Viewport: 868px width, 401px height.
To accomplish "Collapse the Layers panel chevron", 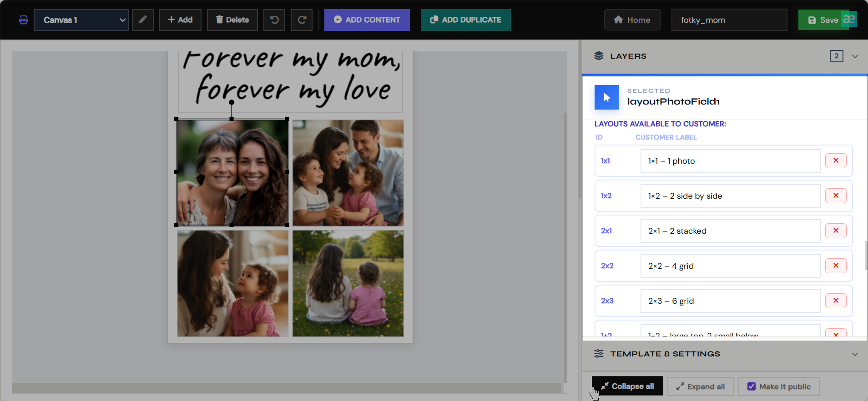I will [855, 56].
